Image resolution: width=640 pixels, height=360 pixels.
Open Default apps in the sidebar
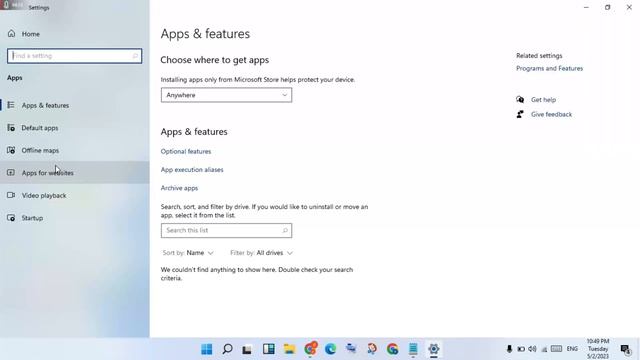[75, 128]
